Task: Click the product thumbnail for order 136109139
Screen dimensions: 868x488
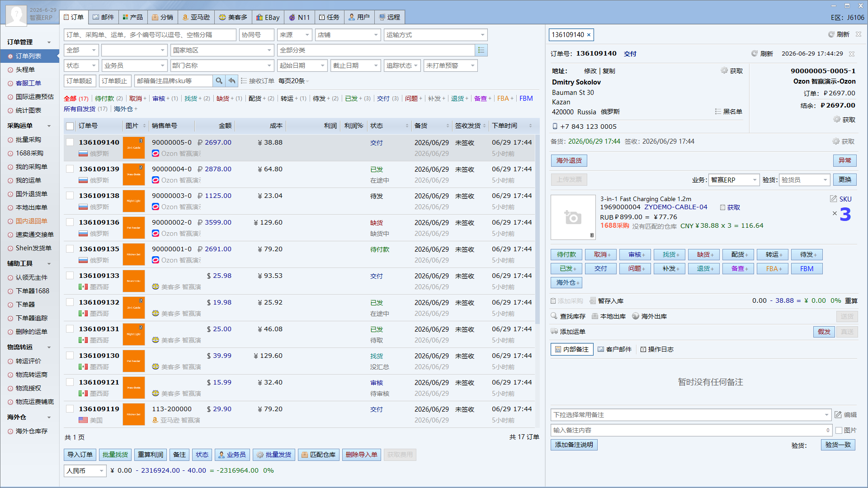Action: [134, 174]
